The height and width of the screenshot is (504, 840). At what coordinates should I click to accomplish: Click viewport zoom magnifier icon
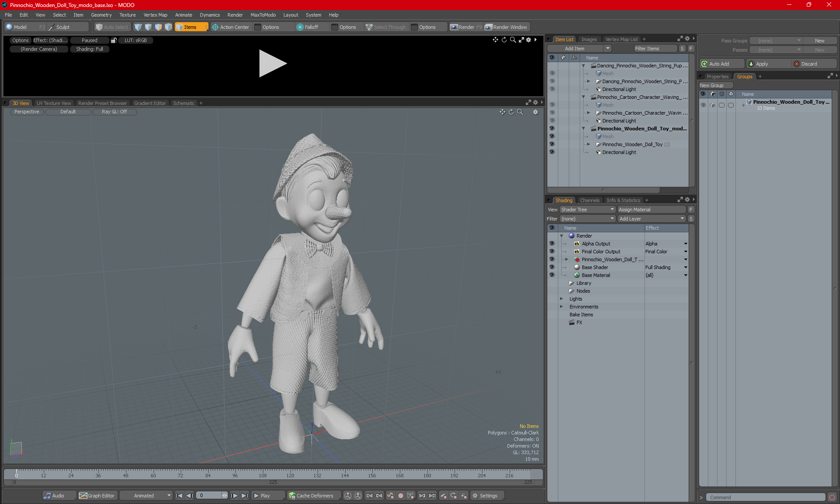click(520, 112)
